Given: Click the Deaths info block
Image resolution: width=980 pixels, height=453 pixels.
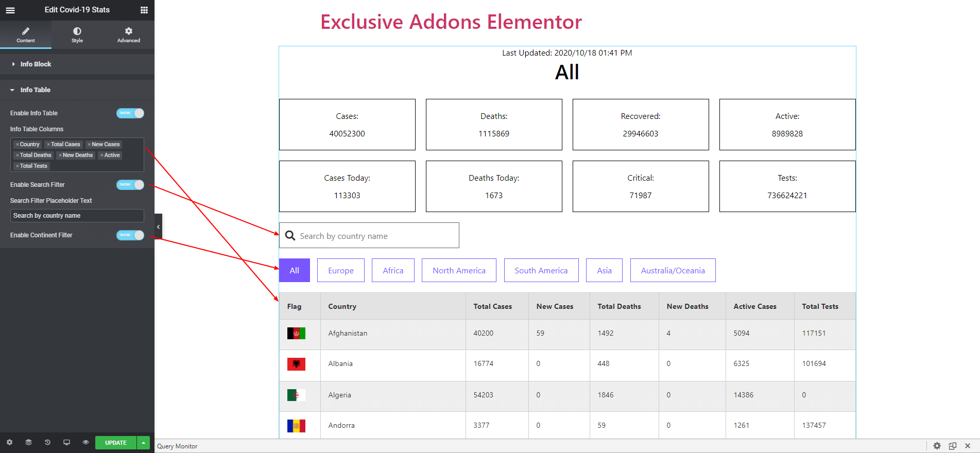Looking at the screenshot, I should click(494, 125).
